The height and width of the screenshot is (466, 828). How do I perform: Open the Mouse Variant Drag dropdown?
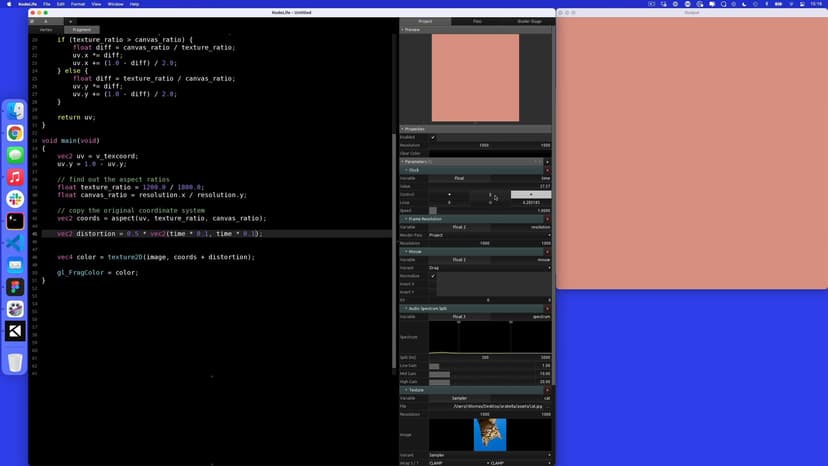pyautogui.click(x=490, y=268)
